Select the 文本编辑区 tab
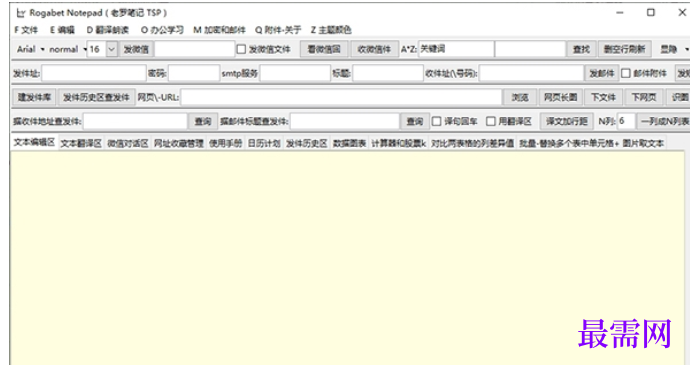The width and height of the screenshot is (690, 365). click(x=34, y=142)
